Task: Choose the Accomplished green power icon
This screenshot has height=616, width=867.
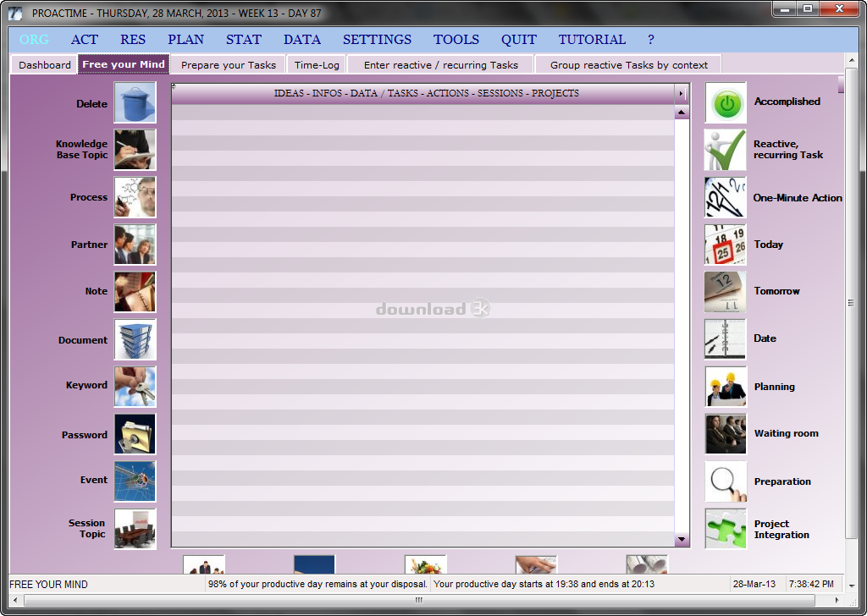Action: tap(726, 103)
